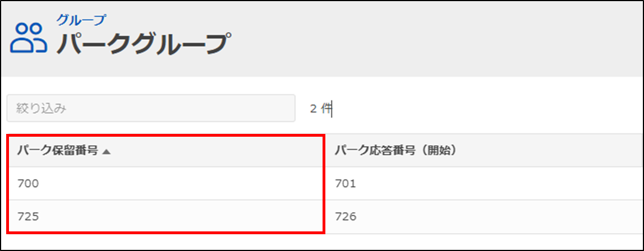Screen dimensions: 644x251
Task: Click the 2 件 result count text
Action: click(x=320, y=109)
